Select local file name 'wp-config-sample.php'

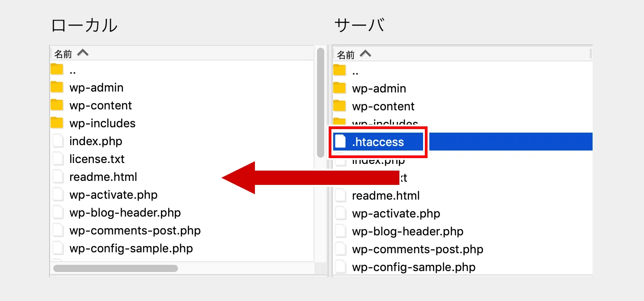coord(131,248)
